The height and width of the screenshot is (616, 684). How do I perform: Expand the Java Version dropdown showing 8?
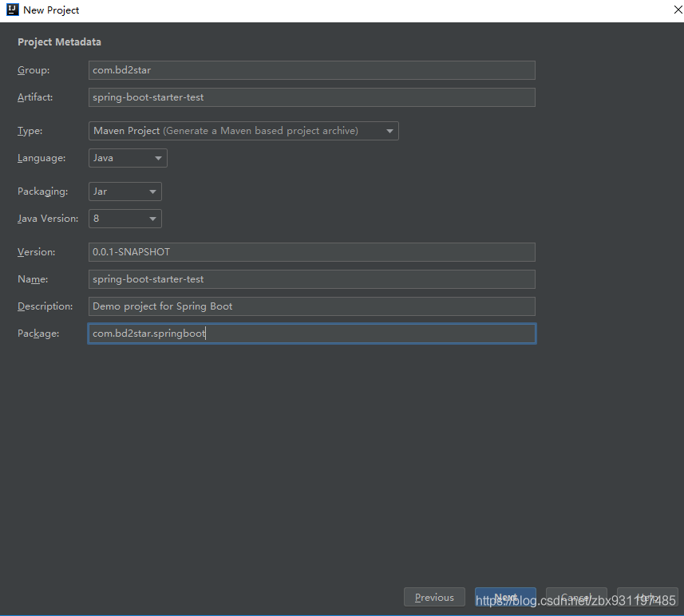125,219
